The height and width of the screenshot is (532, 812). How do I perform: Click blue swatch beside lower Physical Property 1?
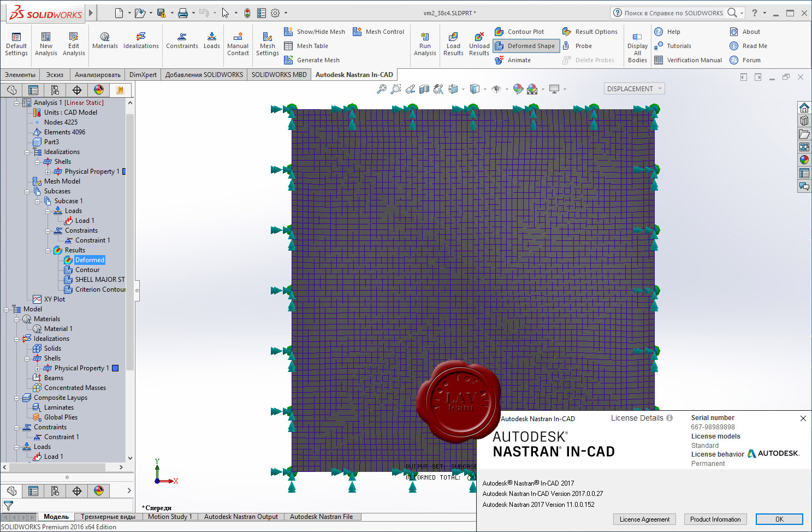tap(115, 368)
